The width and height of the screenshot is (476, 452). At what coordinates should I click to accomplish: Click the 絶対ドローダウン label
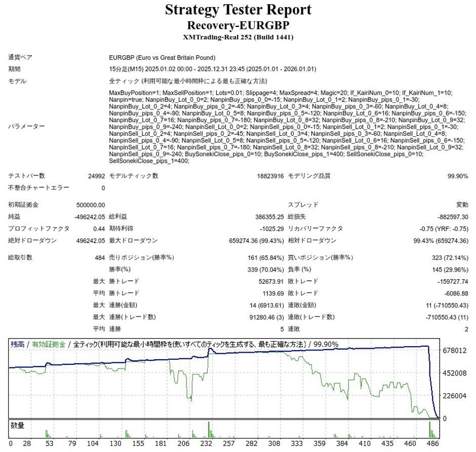pos(32,241)
